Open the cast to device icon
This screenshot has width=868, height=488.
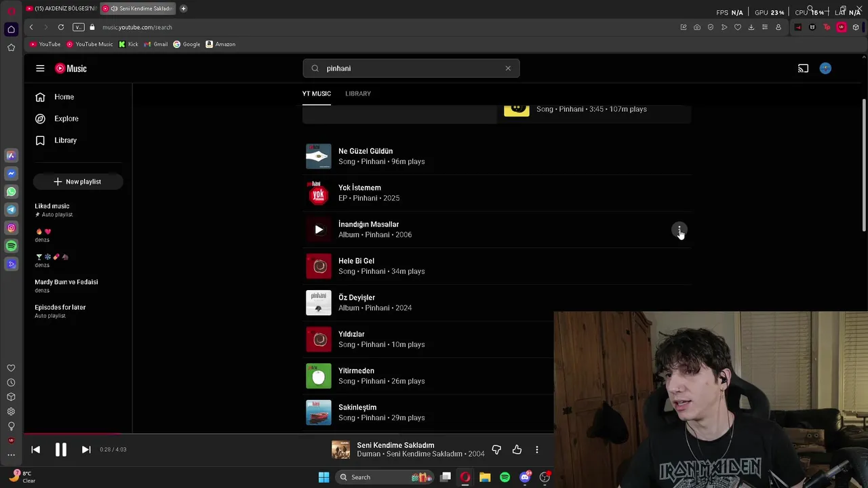click(x=803, y=68)
